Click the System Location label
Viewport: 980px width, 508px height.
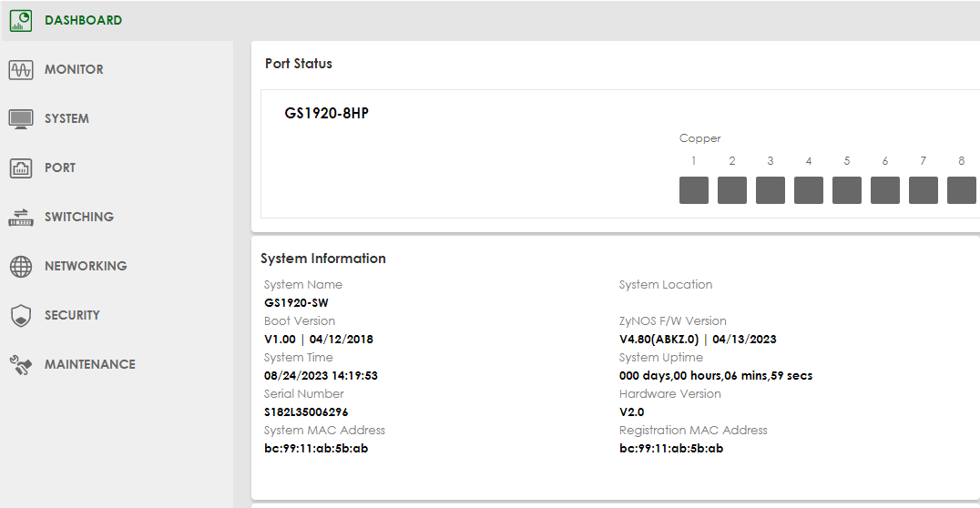point(666,285)
